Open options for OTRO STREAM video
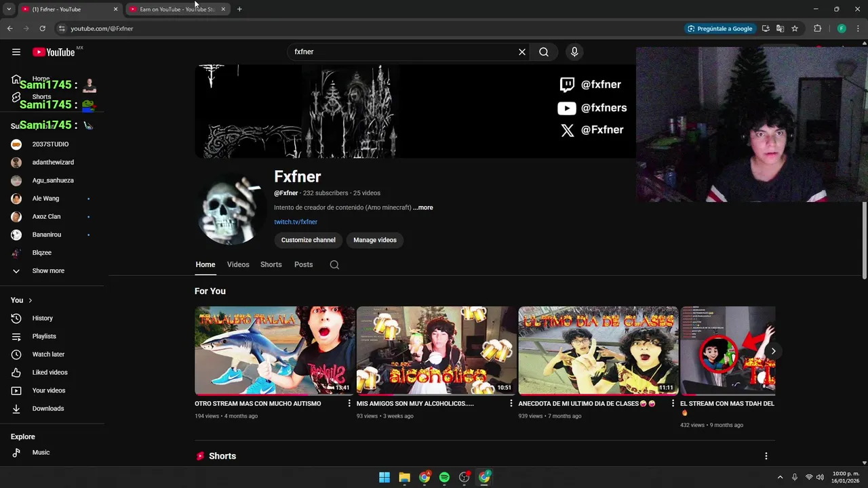This screenshot has width=868, height=488. click(349, 403)
